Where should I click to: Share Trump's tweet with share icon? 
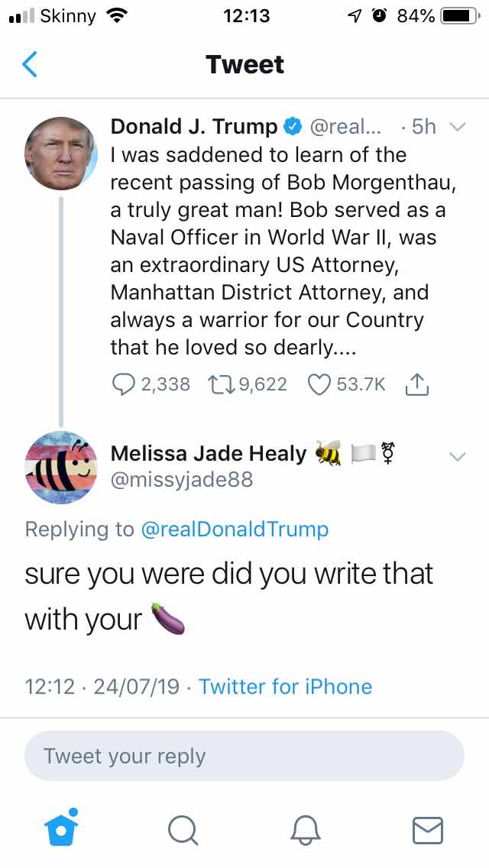click(416, 384)
